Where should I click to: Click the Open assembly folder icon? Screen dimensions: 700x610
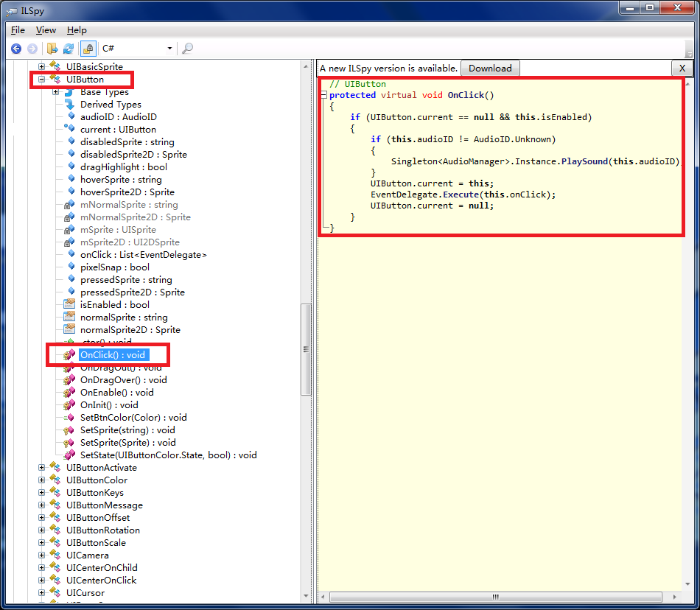[52, 48]
